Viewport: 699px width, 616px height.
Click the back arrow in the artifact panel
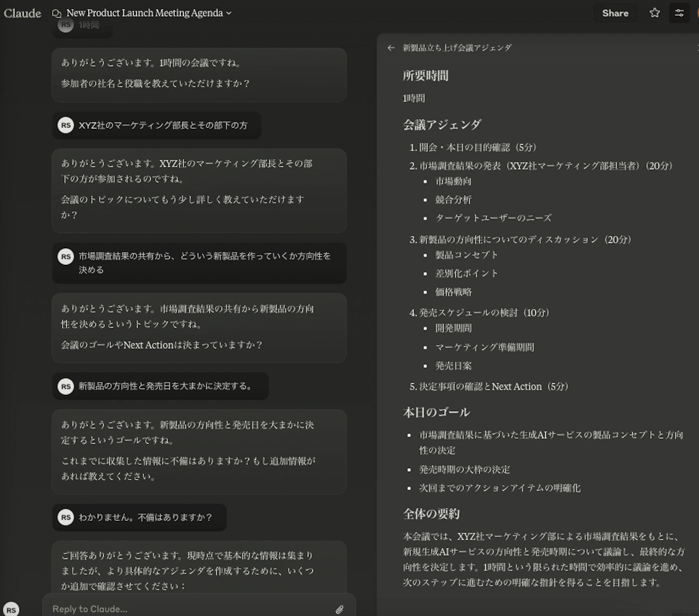391,48
